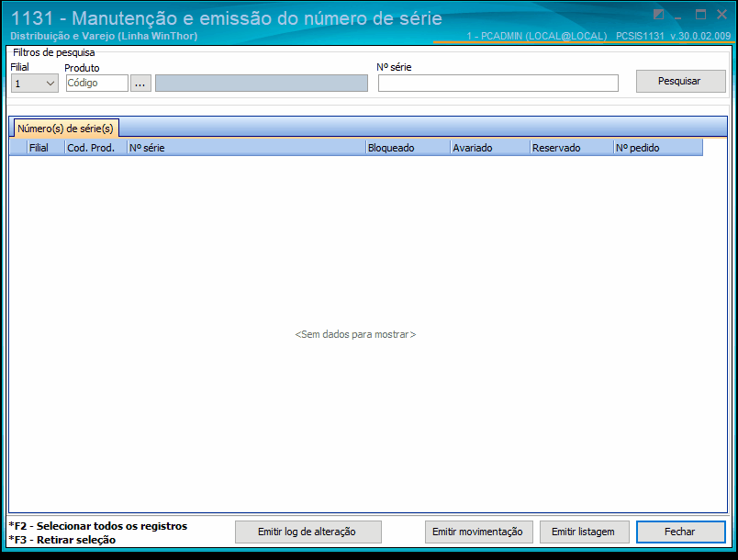Click the 'Sem dados para mostrar' message
Viewport: 738px width, 560px height.
[x=355, y=334]
